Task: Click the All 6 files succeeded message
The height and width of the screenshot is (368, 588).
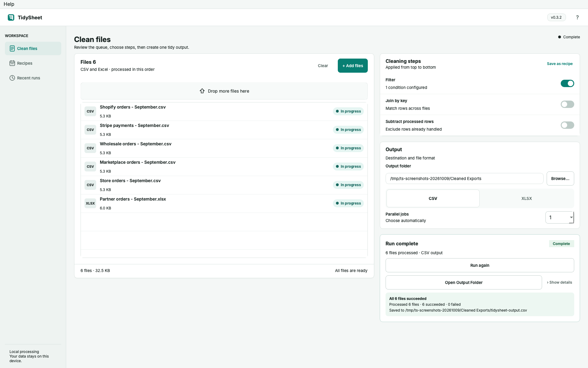Action: 408,299
